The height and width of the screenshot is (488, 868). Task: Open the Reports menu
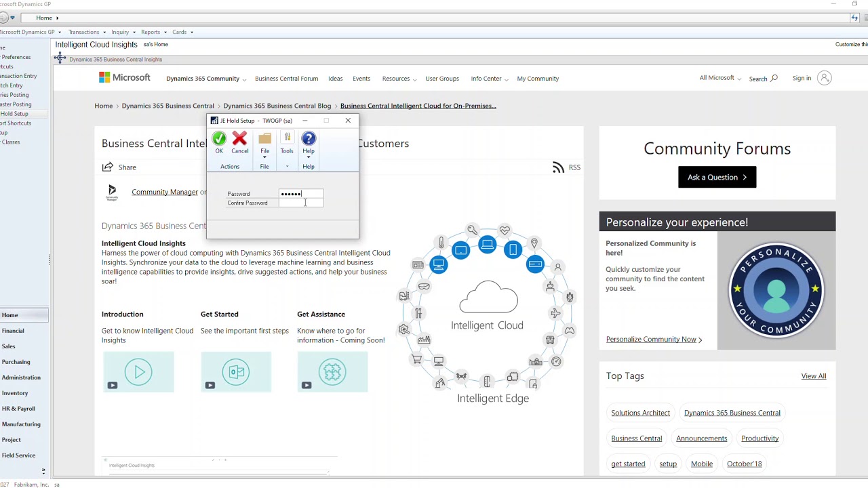154,32
